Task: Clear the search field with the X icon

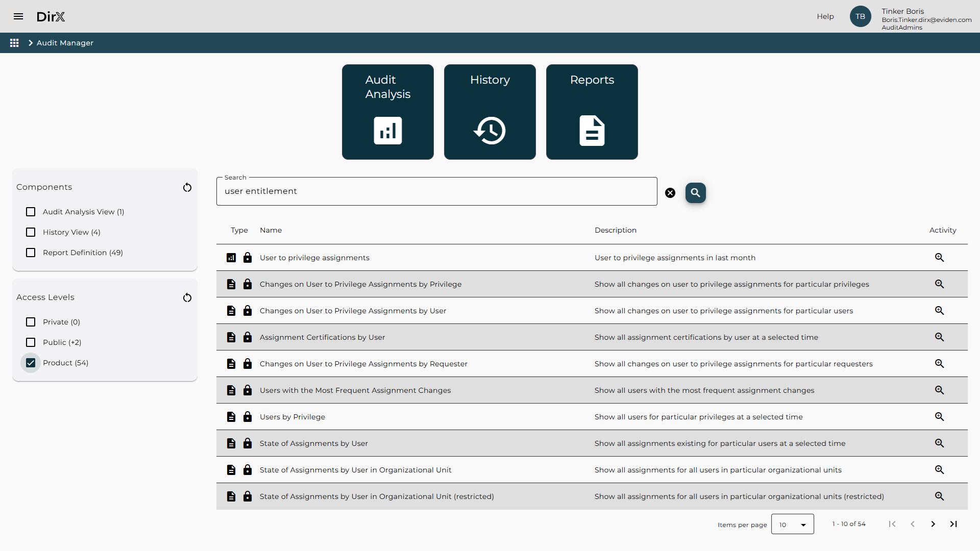Action: (x=670, y=192)
